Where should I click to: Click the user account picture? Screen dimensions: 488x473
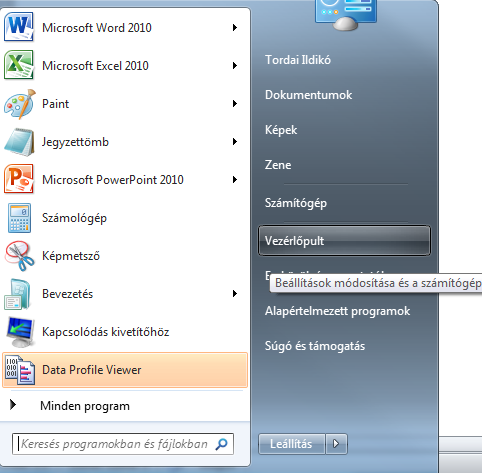[x=345, y=15]
